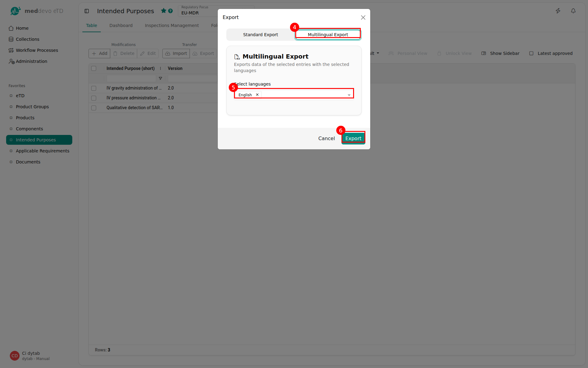Remove English language tag with X
Screen dimensions: 588x368
[x=257, y=95]
